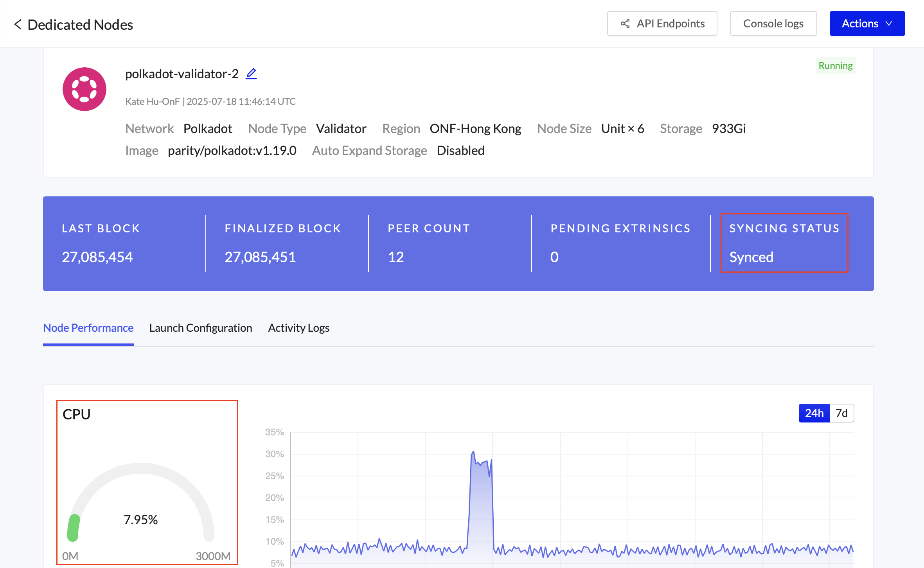Open the Actions dropdown menu
The image size is (924, 568).
pos(867,23)
